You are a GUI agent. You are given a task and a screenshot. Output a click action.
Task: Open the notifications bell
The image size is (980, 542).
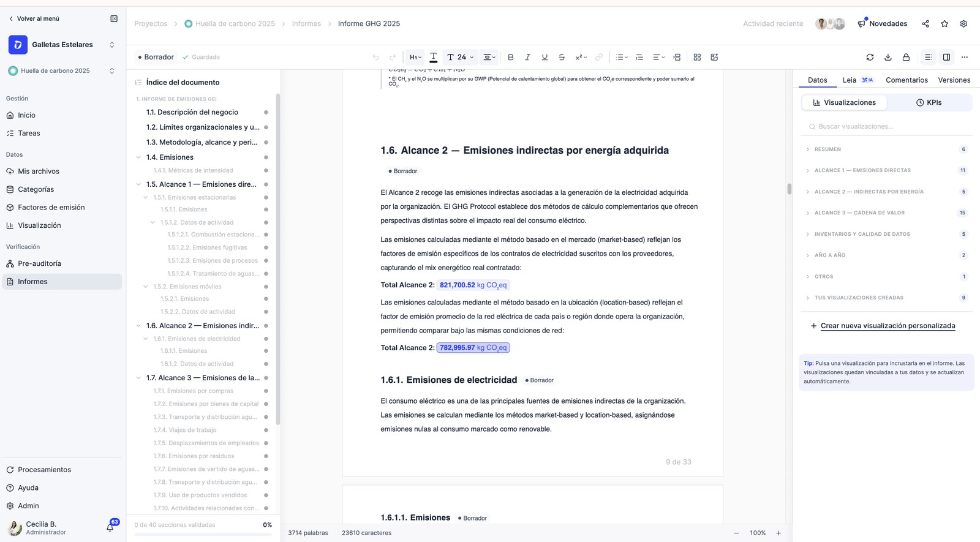click(x=110, y=527)
